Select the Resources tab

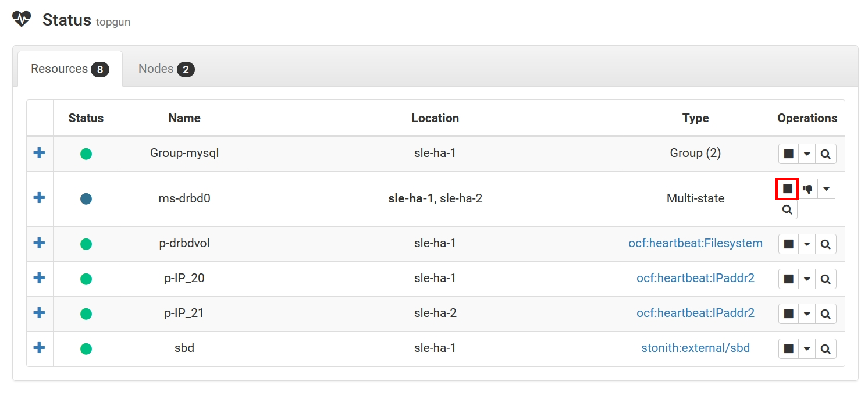click(70, 69)
